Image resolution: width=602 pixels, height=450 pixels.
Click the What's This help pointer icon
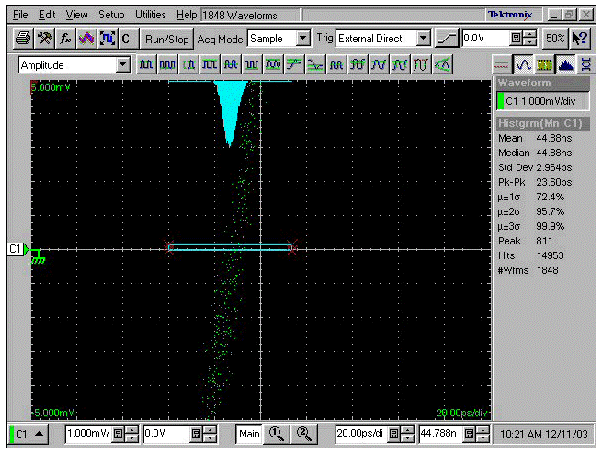point(580,38)
